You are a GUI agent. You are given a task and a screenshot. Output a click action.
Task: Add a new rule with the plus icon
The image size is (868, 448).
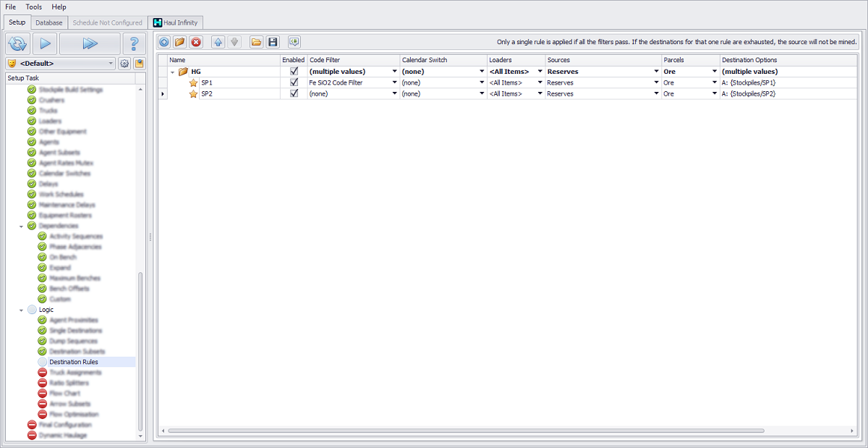164,42
